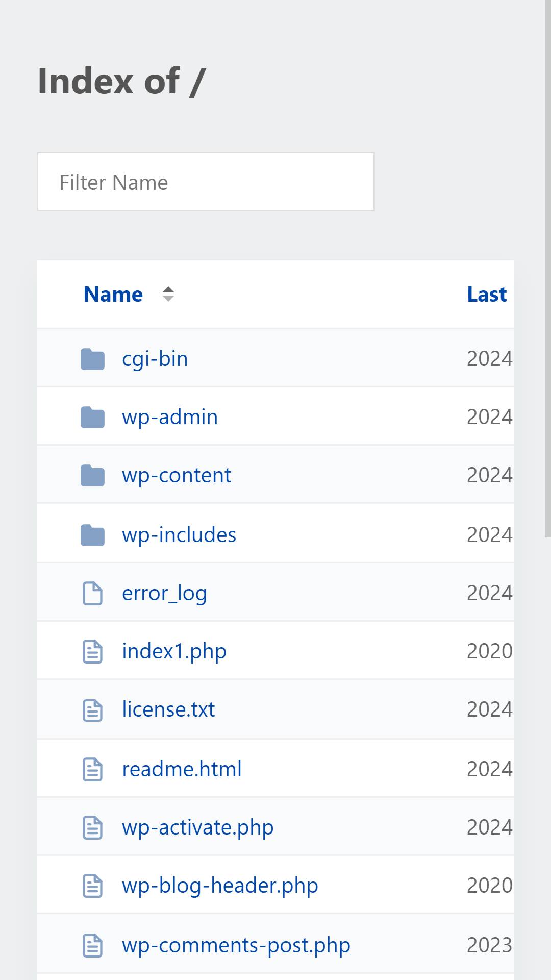Click the wp-content folder icon
Image resolution: width=551 pixels, height=980 pixels.
coord(92,475)
